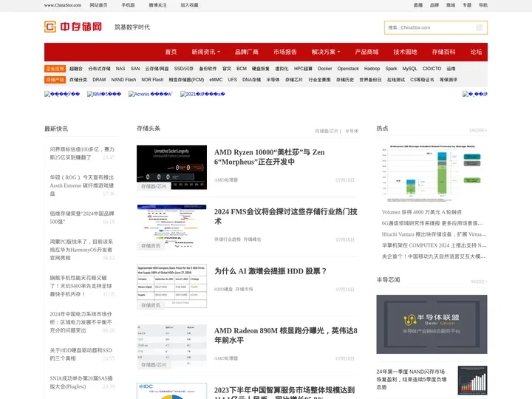Open the 鸿蒙PC版快来了 news item
This screenshot has width=532, height=399.
[x=82, y=250]
